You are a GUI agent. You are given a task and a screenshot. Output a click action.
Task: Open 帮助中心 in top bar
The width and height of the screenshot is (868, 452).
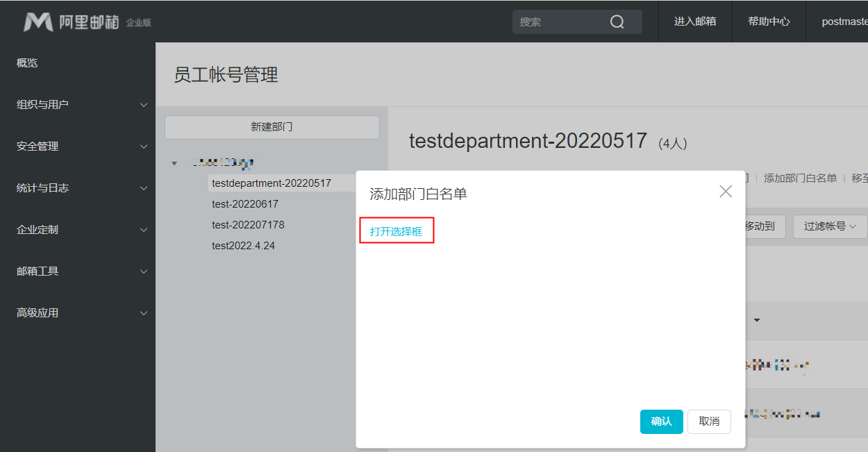coord(769,22)
